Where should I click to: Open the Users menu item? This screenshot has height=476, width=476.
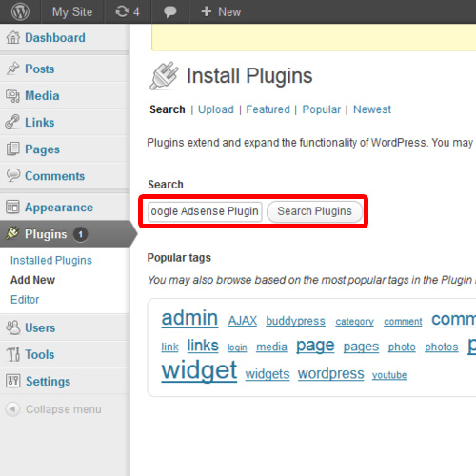coord(40,327)
